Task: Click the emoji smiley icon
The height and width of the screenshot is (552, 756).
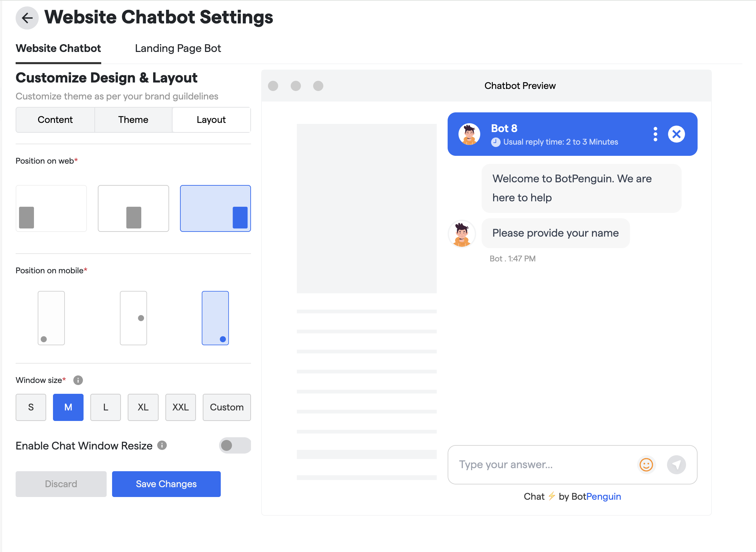Action: pos(646,465)
